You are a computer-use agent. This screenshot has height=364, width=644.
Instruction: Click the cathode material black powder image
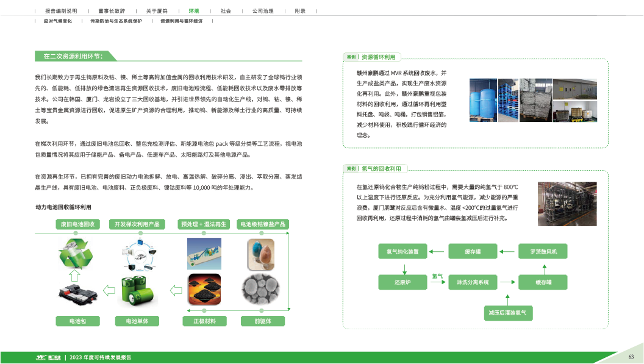[205, 289]
